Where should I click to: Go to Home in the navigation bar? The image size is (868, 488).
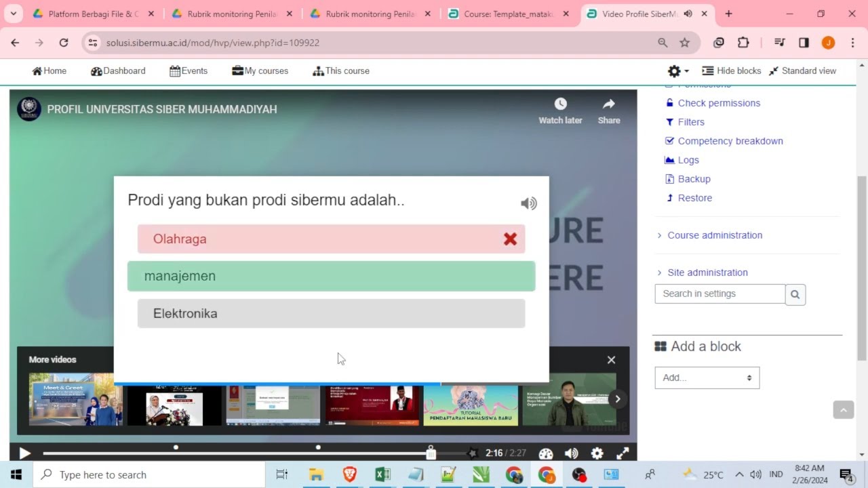coord(50,70)
